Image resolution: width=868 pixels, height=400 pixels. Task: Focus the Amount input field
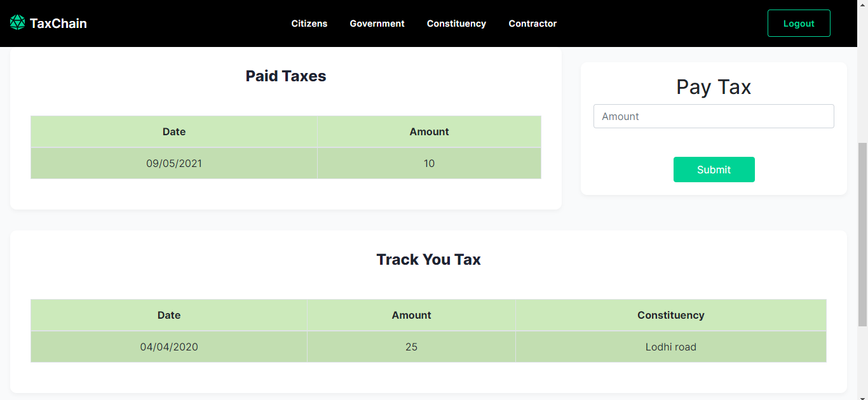[x=714, y=116]
